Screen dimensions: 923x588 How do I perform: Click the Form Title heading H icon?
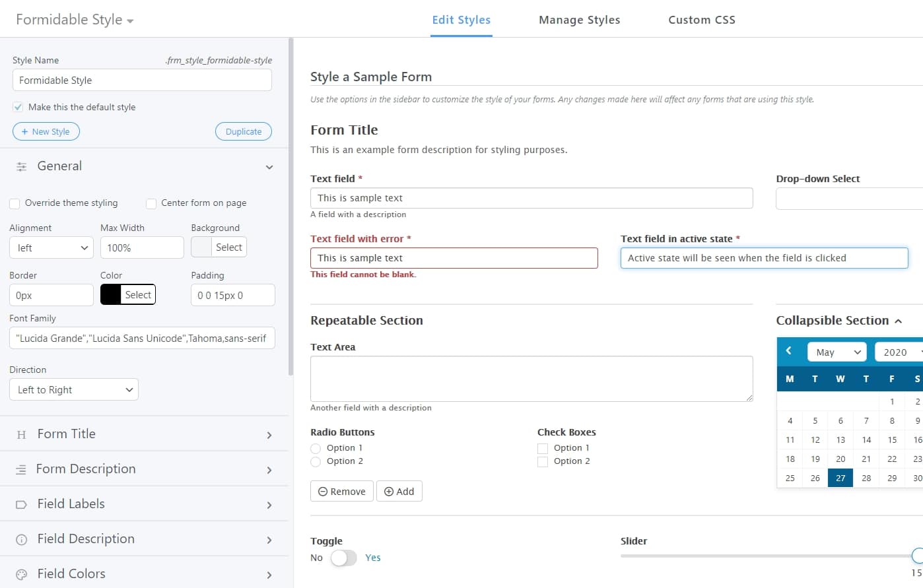22,435
